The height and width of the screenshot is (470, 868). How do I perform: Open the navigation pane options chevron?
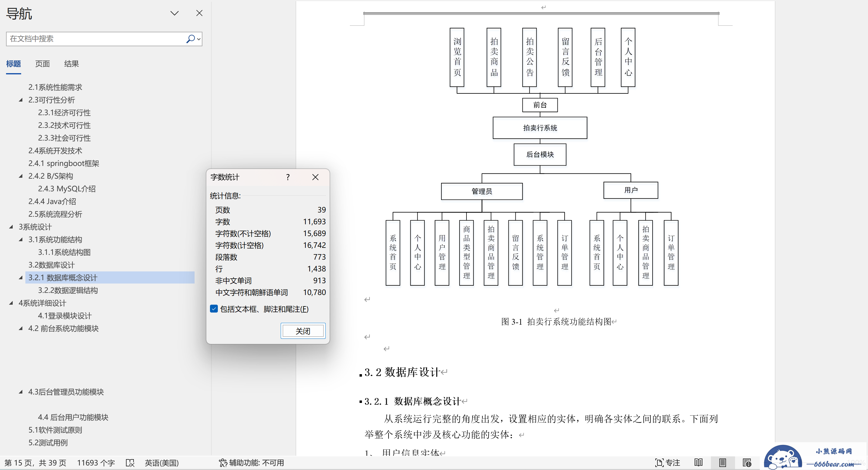[x=174, y=13]
